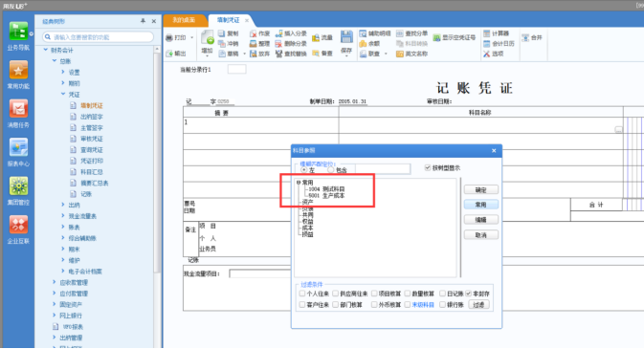
Task: Open 报表中心 sidebar icon
Action: point(18,147)
